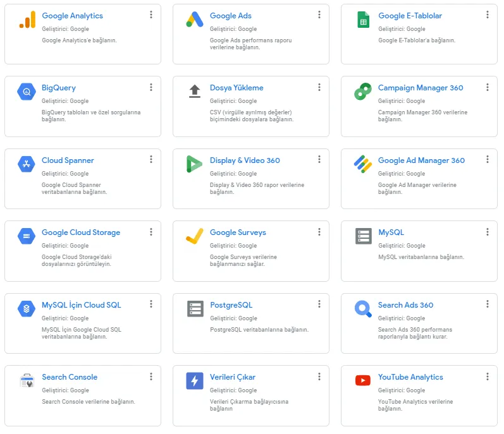Select the Campaign Manager 360 green icon
Viewport: 504px width, 434px height.
pyautogui.click(x=363, y=92)
